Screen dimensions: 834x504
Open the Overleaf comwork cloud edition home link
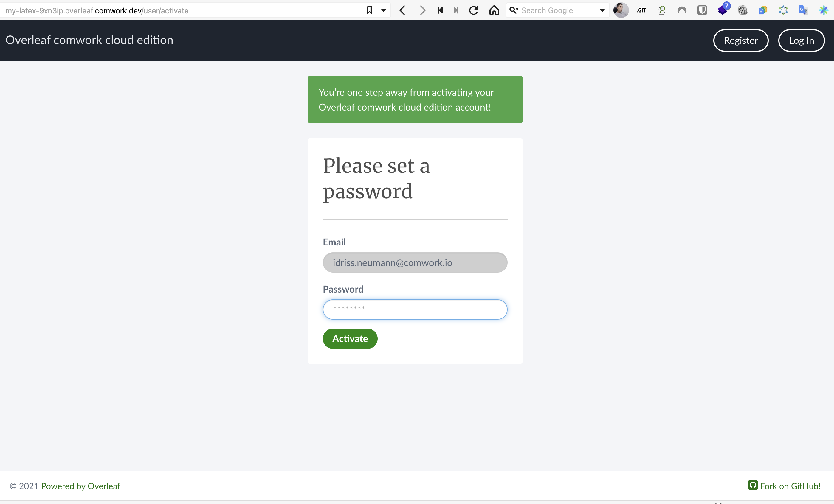(x=89, y=40)
